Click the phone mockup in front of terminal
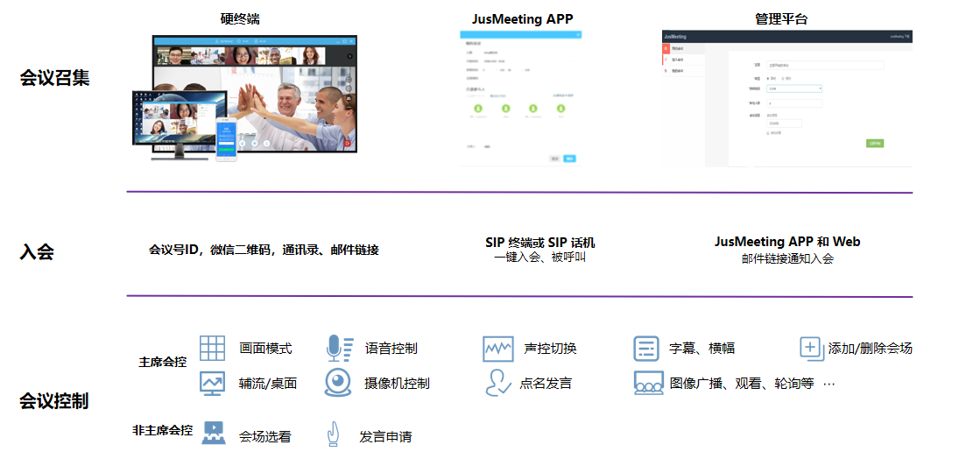This screenshot has height=473, width=980. [227, 139]
